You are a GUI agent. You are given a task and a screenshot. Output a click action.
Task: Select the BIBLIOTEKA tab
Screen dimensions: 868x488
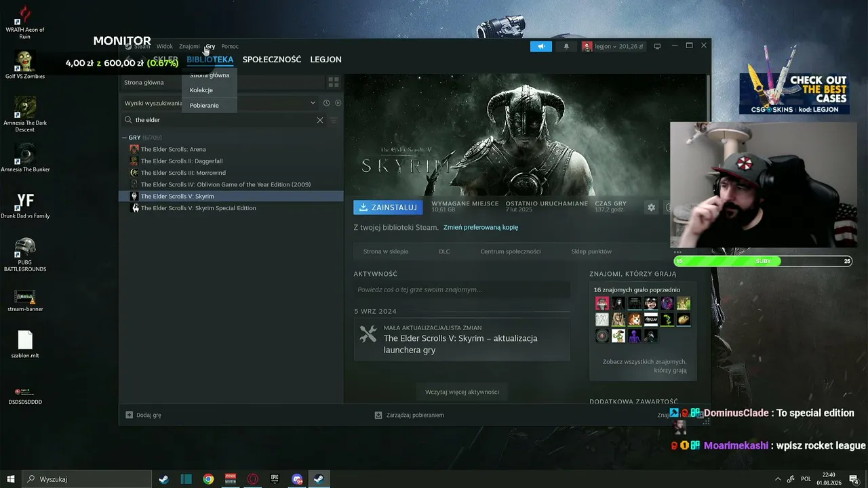pos(210,60)
